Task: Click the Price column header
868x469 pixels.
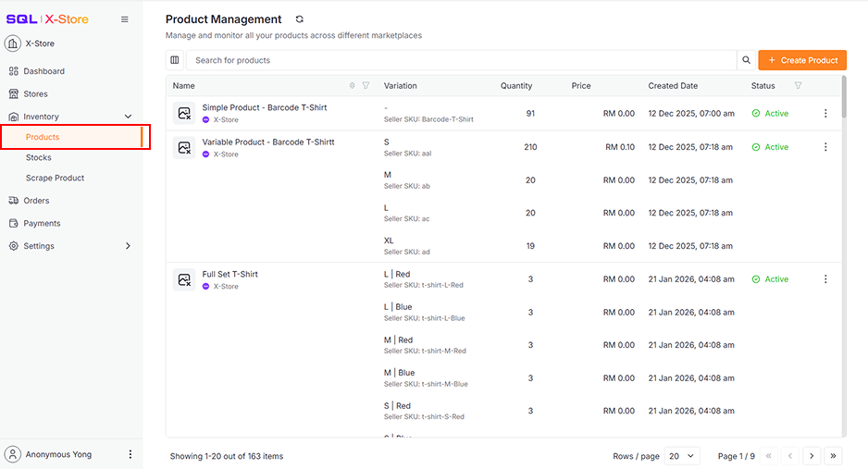Action: (581, 86)
